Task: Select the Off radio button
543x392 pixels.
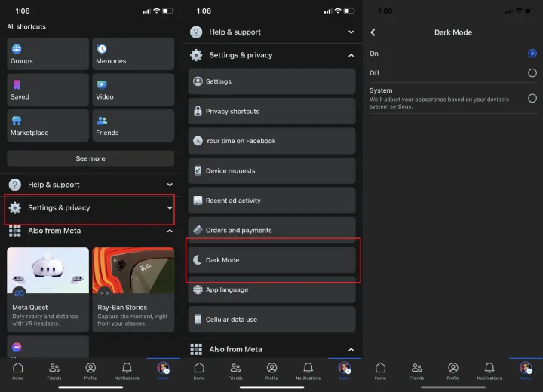Action: tap(532, 73)
